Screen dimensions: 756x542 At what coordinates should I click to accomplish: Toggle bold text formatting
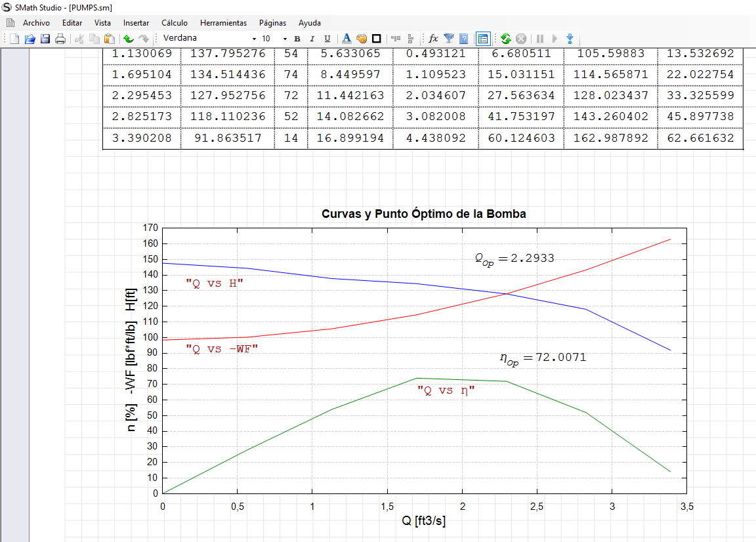[297, 39]
